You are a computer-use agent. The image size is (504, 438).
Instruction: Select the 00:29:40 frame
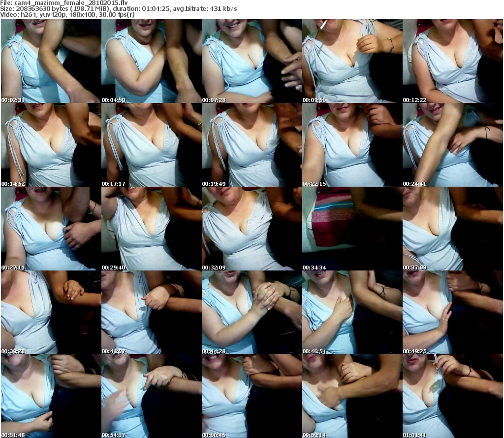pyautogui.click(x=152, y=229)
